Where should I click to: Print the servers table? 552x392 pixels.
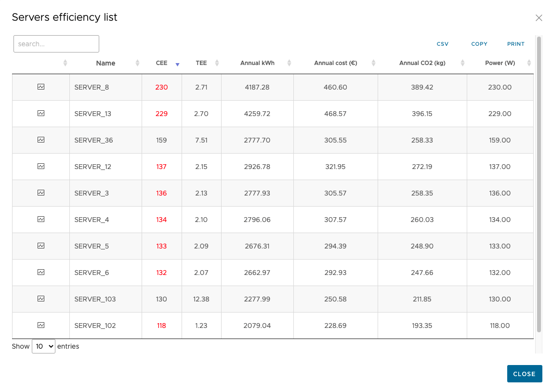(x=516, y=44)
